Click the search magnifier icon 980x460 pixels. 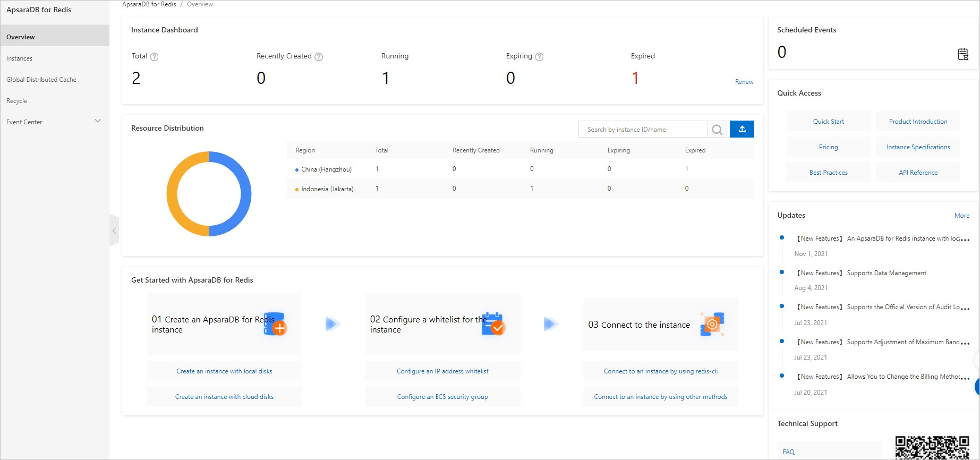tap(717, 130)
